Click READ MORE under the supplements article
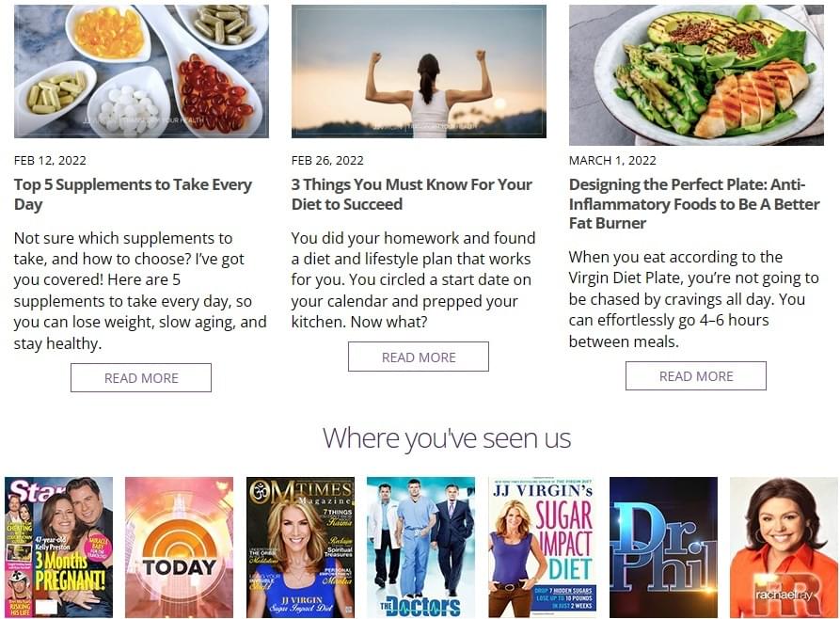The image size is (840, 619). coord(141,378)
